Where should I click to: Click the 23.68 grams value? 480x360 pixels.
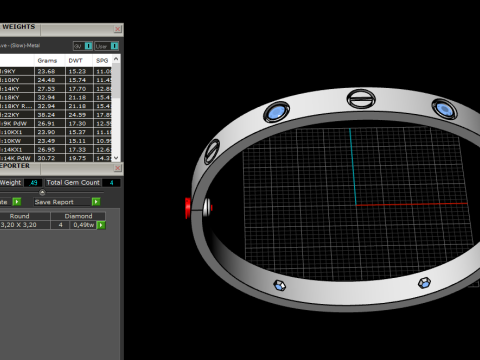[x=46, y=71]
